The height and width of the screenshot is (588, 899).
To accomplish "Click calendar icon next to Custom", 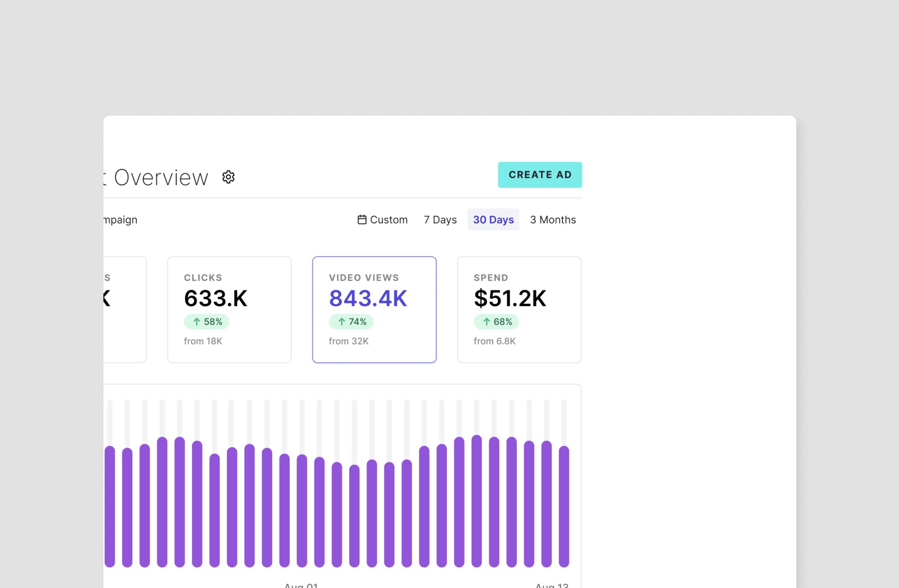I will coord(362,220).
